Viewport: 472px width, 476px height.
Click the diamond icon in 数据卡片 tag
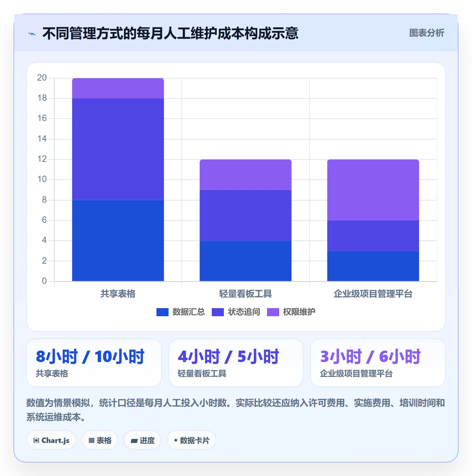pyautogui.click(x=176, y=440)
